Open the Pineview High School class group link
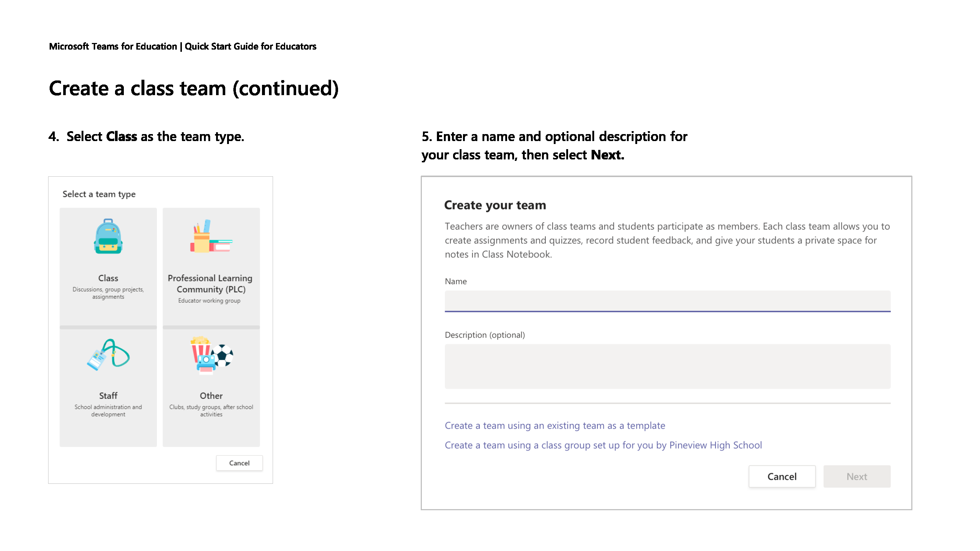 (603, 445)
